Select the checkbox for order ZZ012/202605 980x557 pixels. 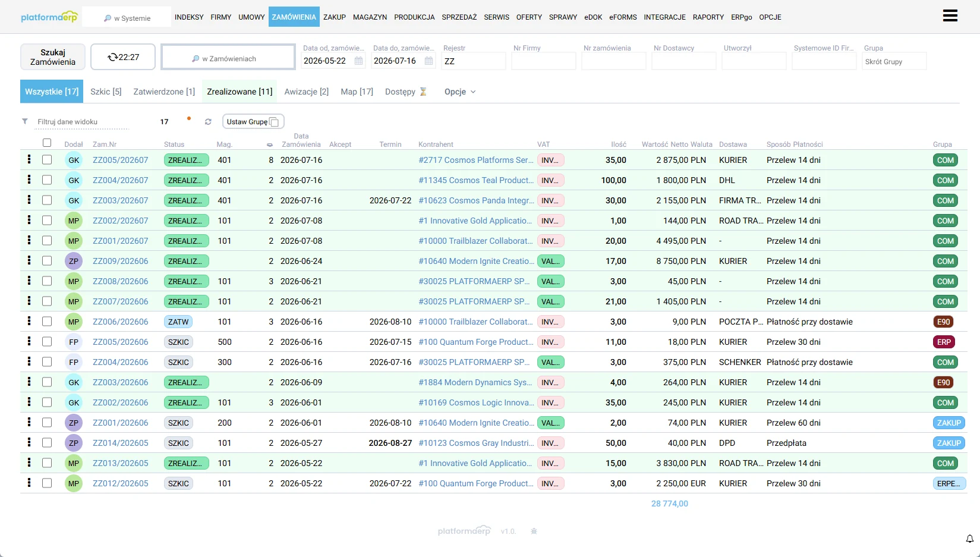tap(47, 483)
